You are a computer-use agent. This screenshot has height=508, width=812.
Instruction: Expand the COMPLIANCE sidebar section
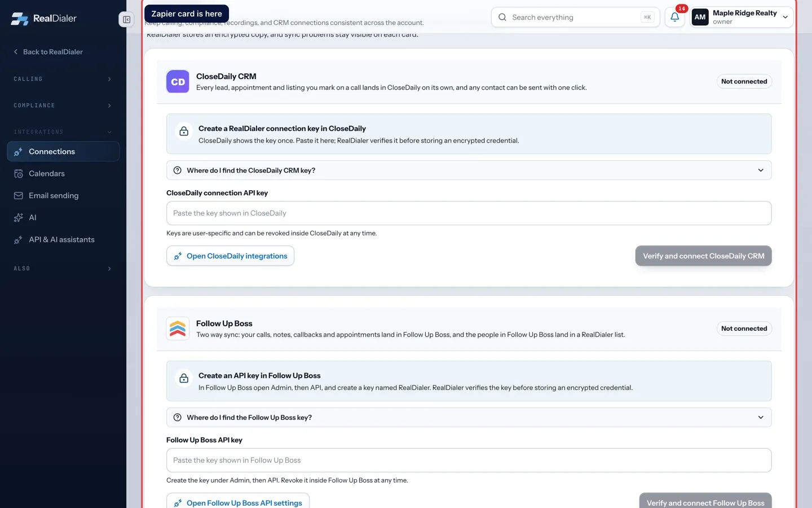pyautogui.click(x=63, y=106)
